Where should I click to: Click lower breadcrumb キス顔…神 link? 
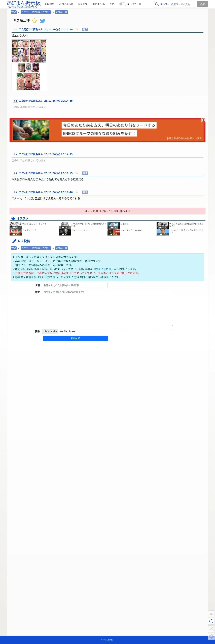click(61, 248)
